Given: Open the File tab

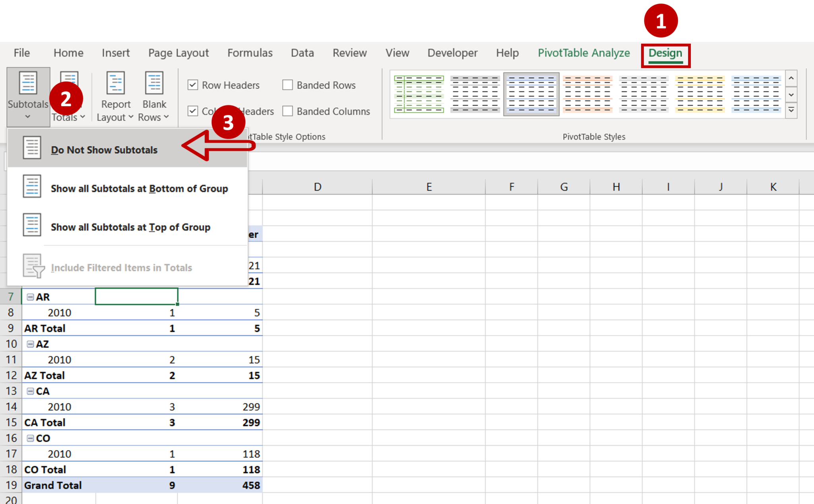Looking at the screenshot, I should tap(21, 53).
